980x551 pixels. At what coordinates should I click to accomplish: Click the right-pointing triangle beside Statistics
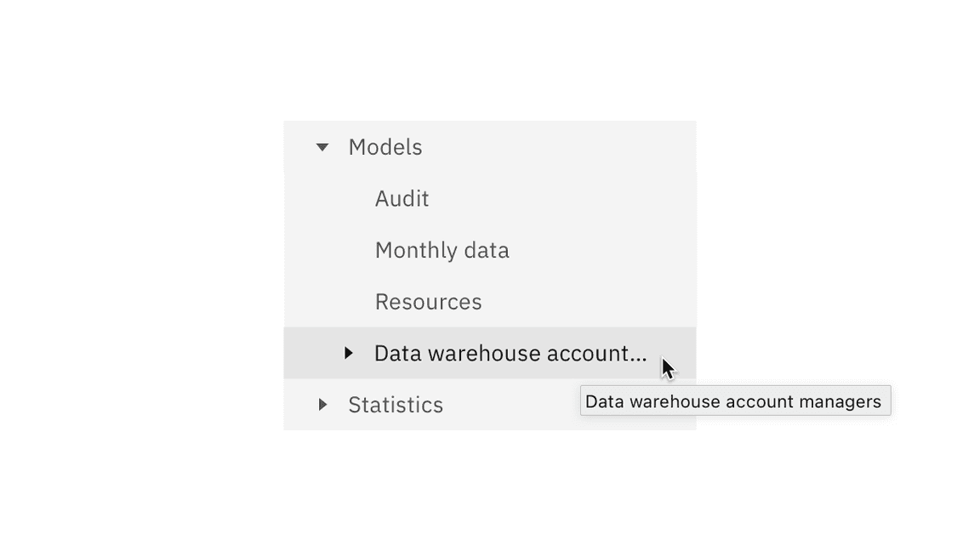[322, 405]
